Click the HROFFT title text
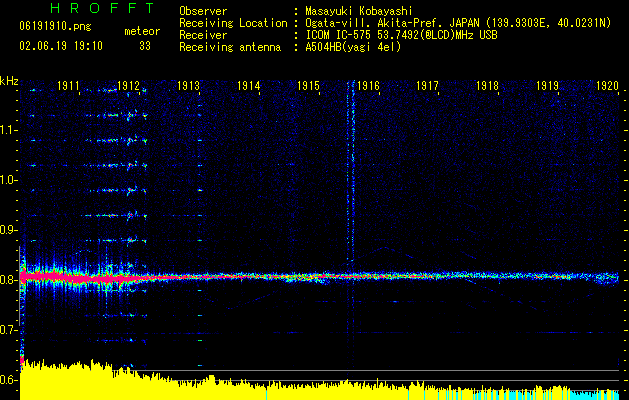Viewport: 629px width, 400px height. [x=102, y=8]
